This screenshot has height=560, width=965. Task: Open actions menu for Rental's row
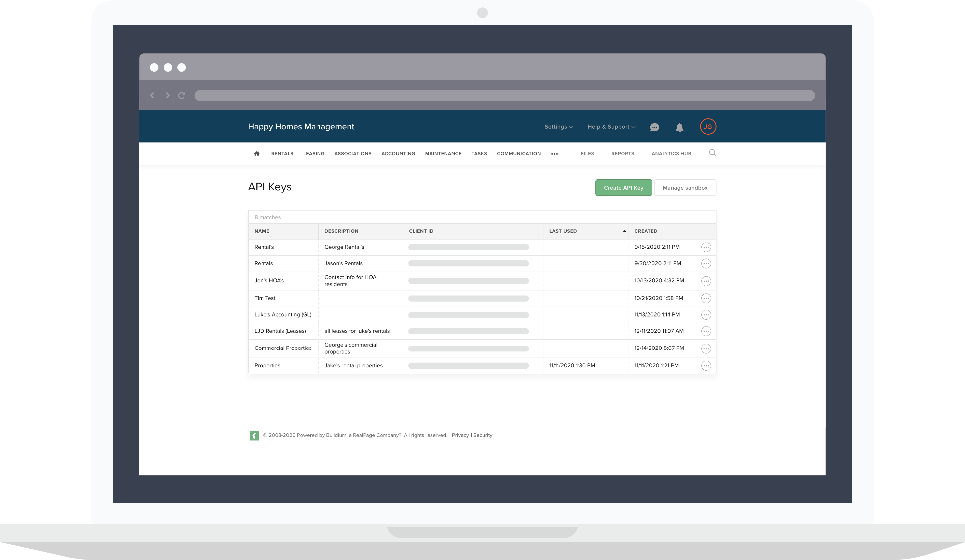pyautogui.click(x=706, y=247)
